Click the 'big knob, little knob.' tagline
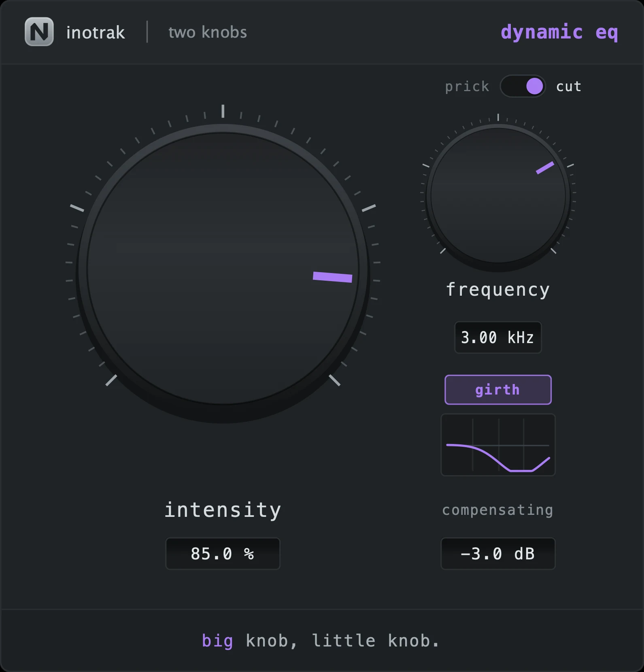Viewport: 644px width, 672px height. click(321, 641)
